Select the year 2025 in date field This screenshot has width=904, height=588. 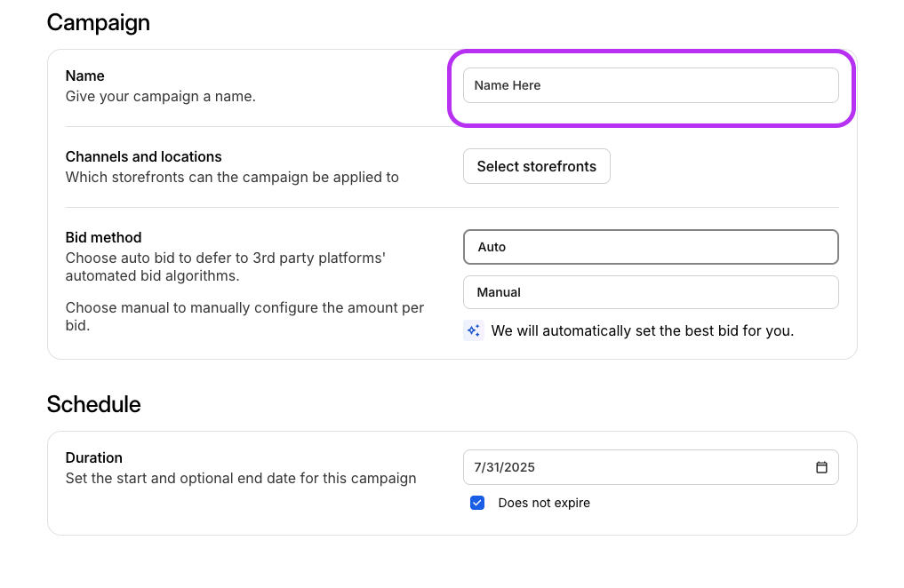click(519, 467)
